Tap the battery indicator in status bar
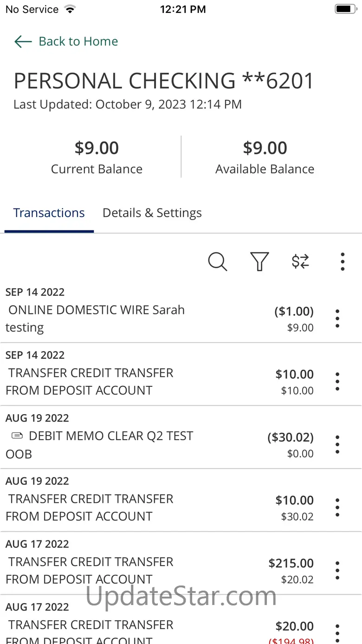This screenshot has height=644, width=362. coord(345,9)
